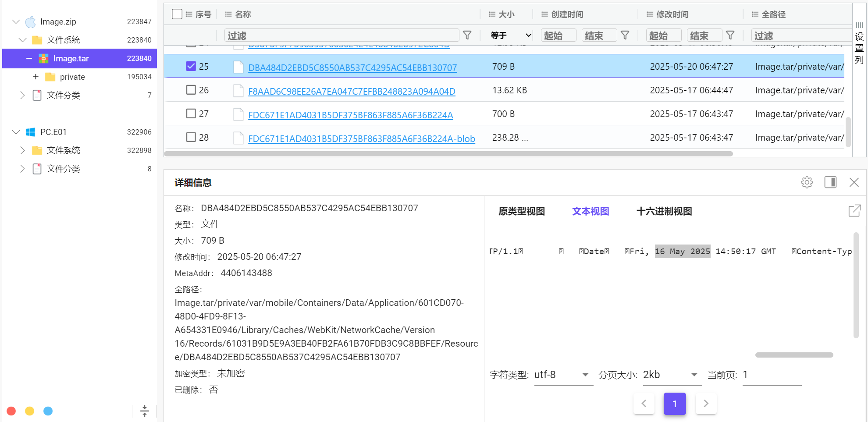Expand the private folder in tree
This screenshot has width=868, height=422.
click(36, 77)
